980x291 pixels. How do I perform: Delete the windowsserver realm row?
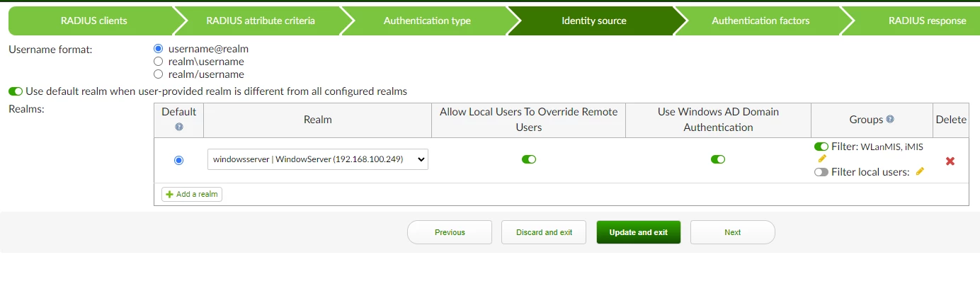950,161
